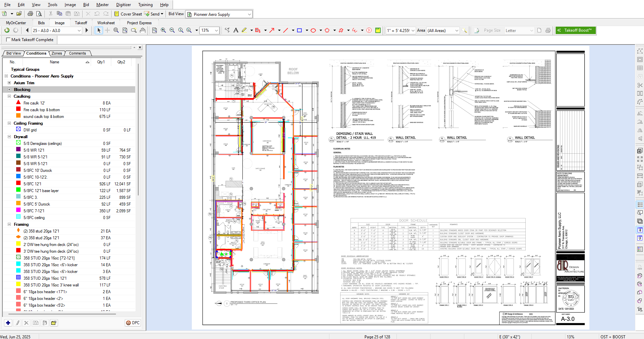Viewport: 644px width, 339px height.
Task: Select the pan hand tool
Action: (x=143, y=30)
